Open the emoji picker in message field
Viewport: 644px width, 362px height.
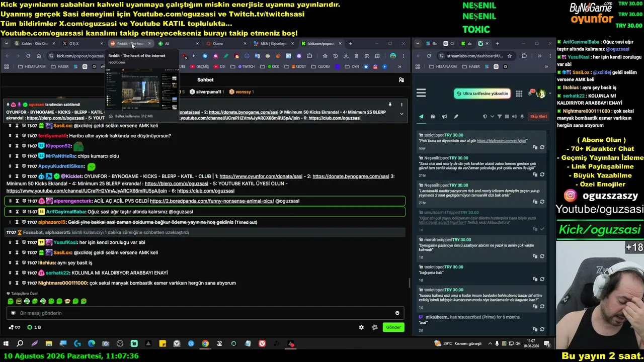coord(397,313)
